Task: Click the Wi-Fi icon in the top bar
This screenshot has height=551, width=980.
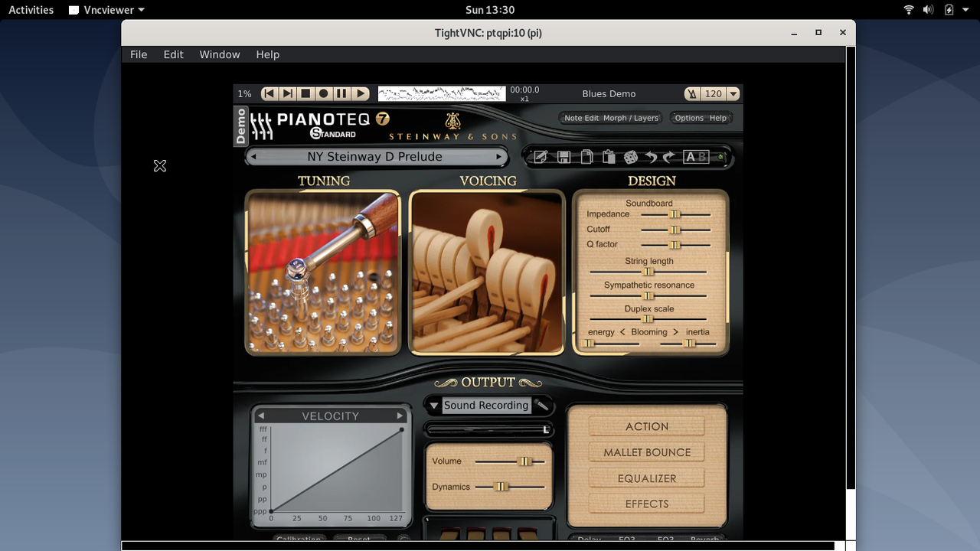Action: coord(909,10)
